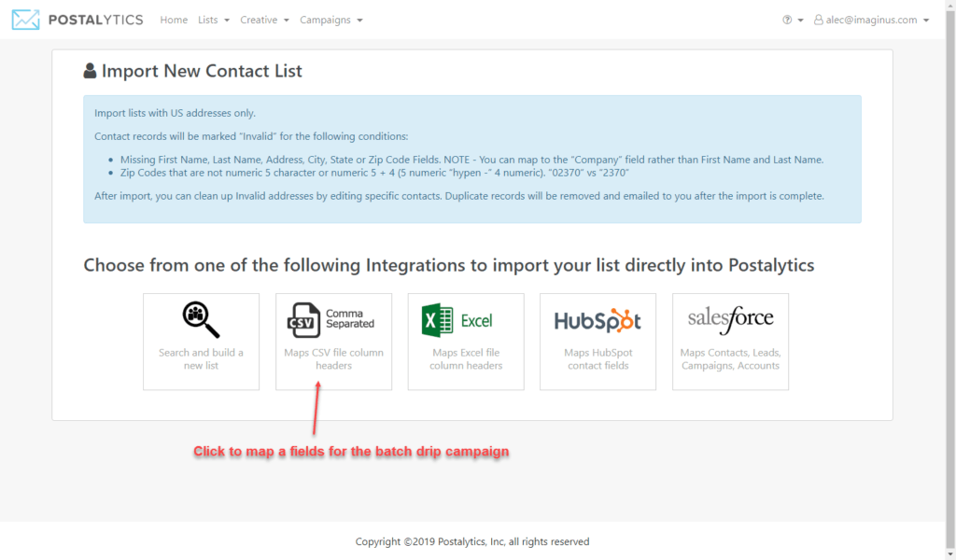The height and width of the screenshot is (560, 956).
Task: Click 'Maps Contacts, Leads, Campaigns, Accounts' caption
Action: coord(730,359)
